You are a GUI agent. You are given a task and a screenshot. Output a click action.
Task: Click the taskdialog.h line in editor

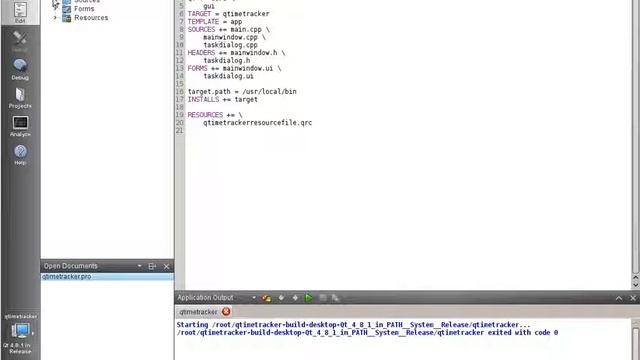coord(227,60)
